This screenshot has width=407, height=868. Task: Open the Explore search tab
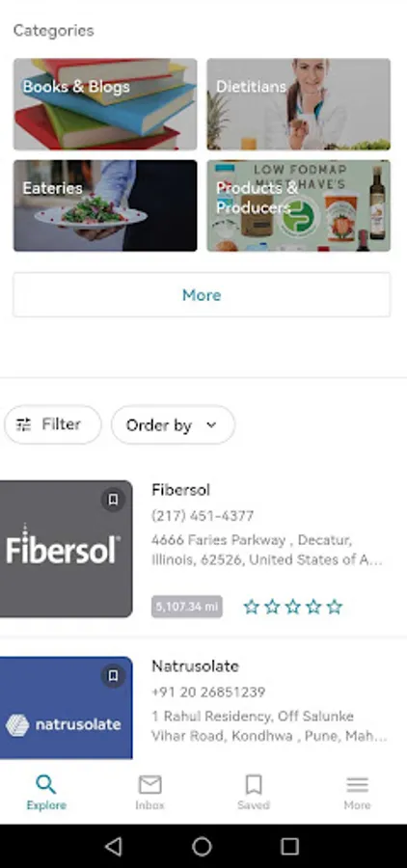(x=46, y=793)
